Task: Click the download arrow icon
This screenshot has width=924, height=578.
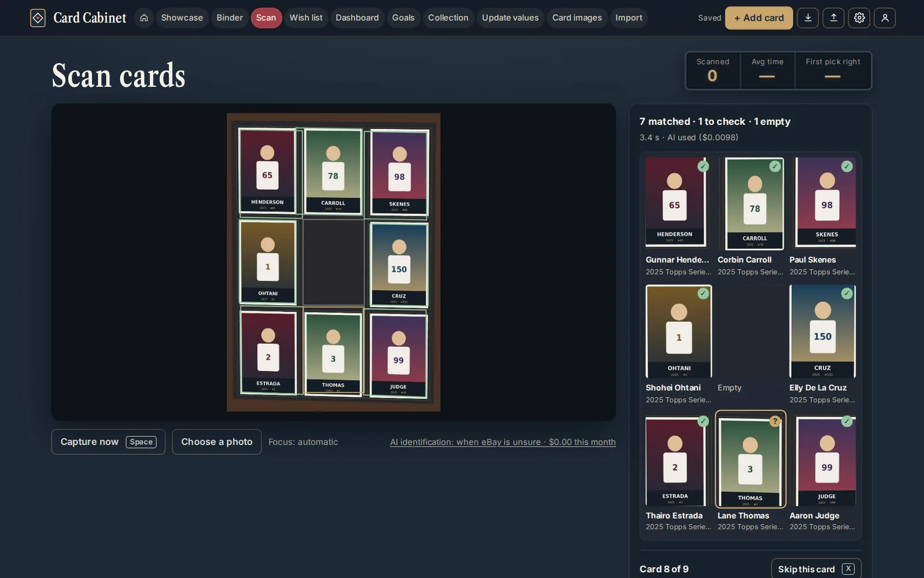Action: 808,18
